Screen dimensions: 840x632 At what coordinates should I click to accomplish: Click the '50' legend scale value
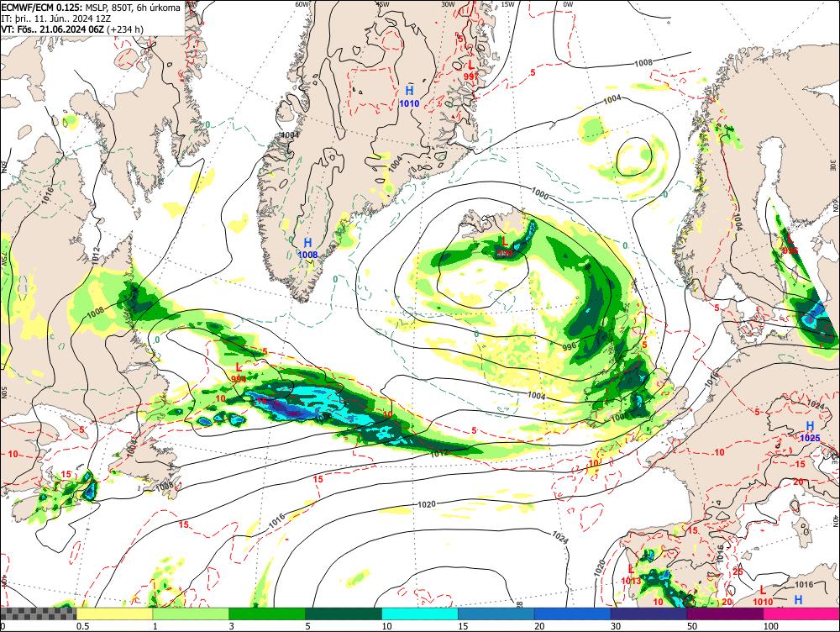[x=692, y=626]
